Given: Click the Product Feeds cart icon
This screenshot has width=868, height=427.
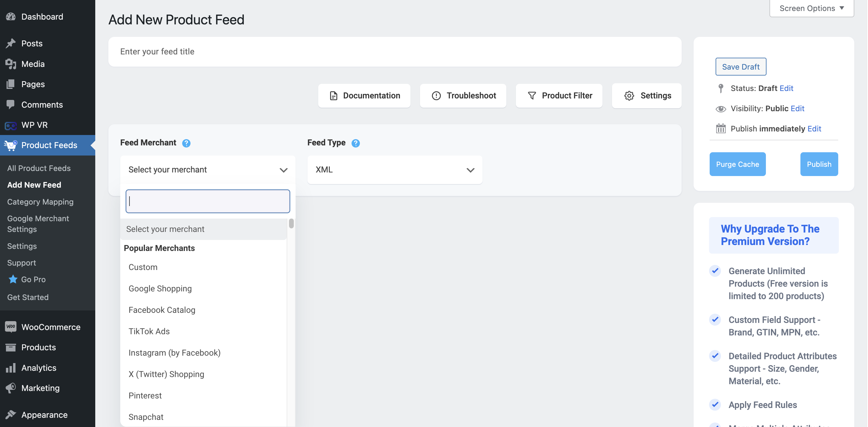Looking at the screenshot, I should point(11,145).
